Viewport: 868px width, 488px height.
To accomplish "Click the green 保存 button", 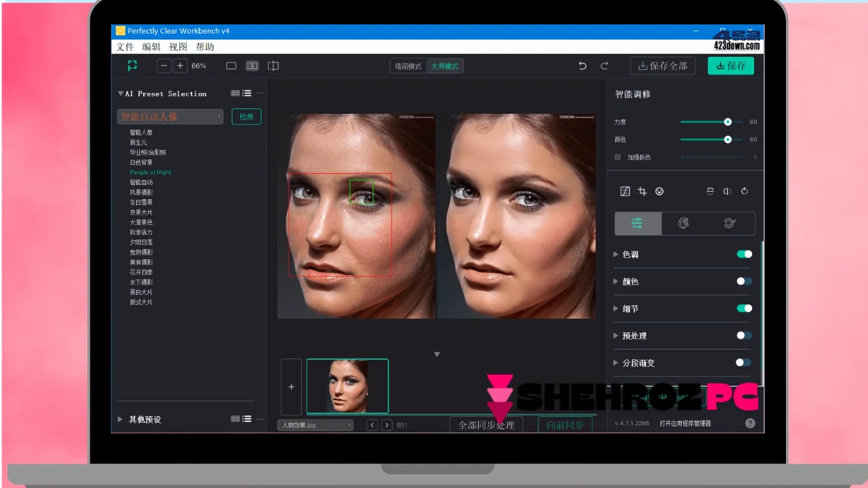I will (x=731, y=66).
